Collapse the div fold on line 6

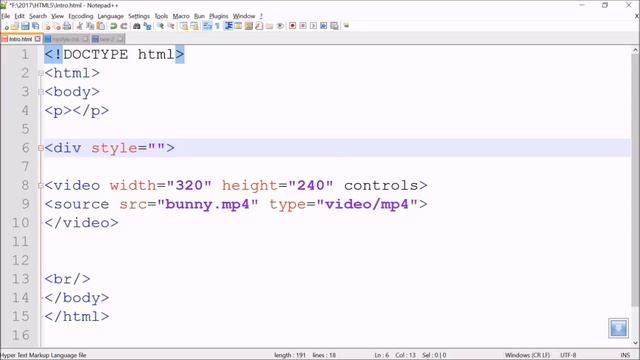tap(41, 148)
